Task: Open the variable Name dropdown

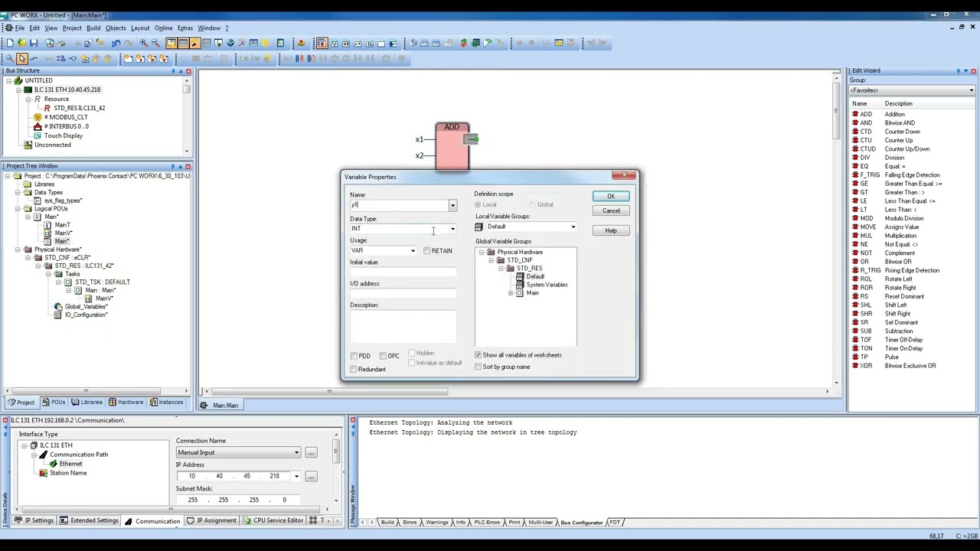Action: pyautogui.click(x=452, y=205)
